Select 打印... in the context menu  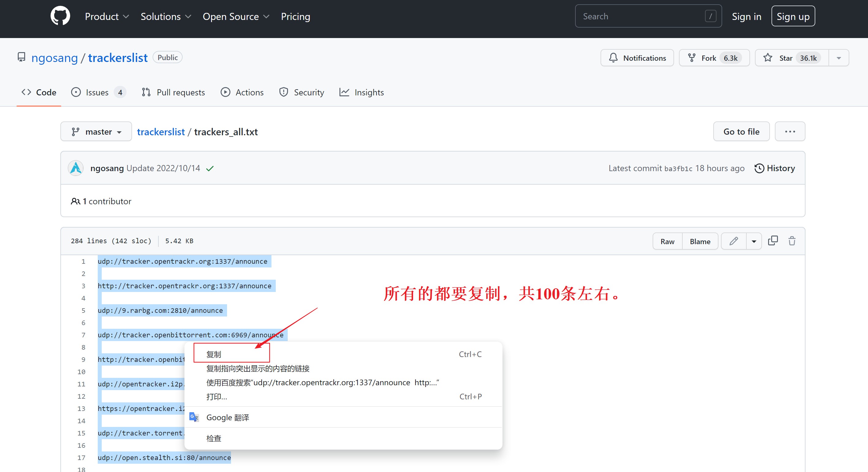tap(343, 397)
